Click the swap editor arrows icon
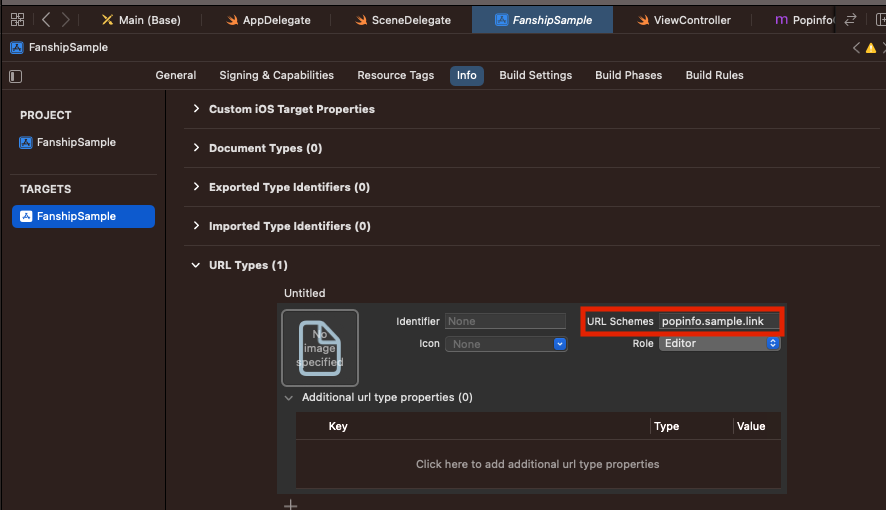Image resolution: width=886 pixels, height=510 pixels. click(x=850, y=20)
